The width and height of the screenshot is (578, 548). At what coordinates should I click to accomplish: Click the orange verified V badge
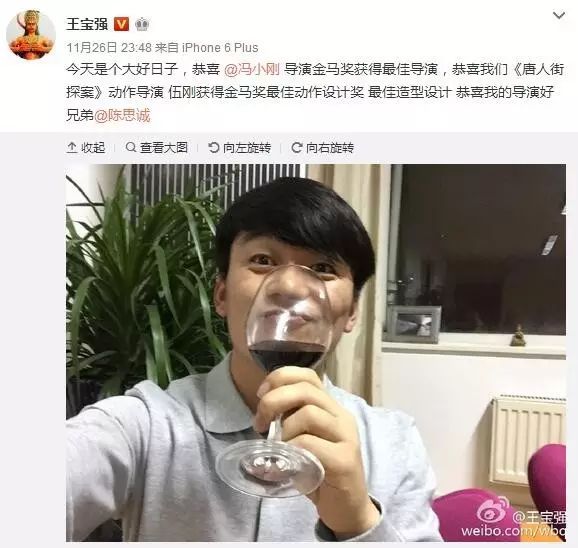(121, 24)
